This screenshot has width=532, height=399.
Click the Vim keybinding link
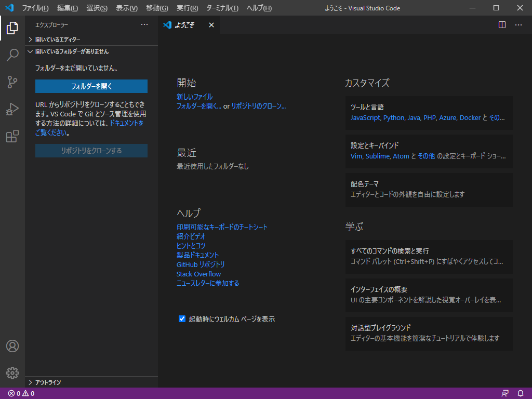click(x=356, y=156)
